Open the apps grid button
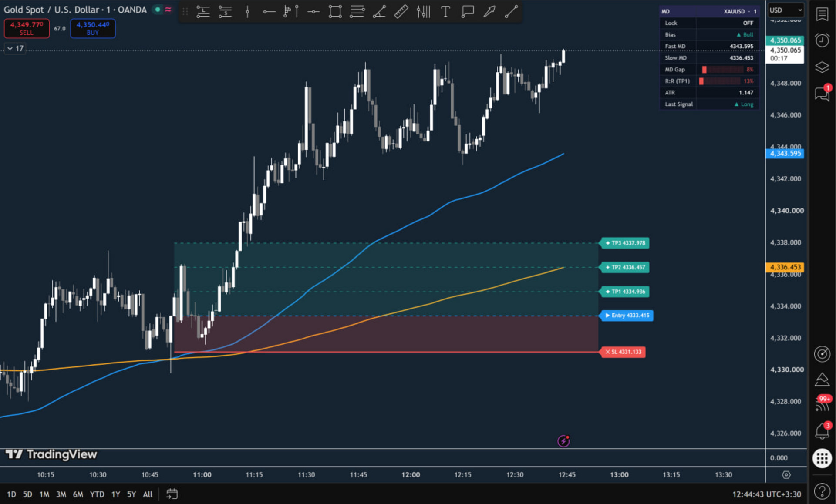Screen dimensions: 836x504 [x=822, y=458]
